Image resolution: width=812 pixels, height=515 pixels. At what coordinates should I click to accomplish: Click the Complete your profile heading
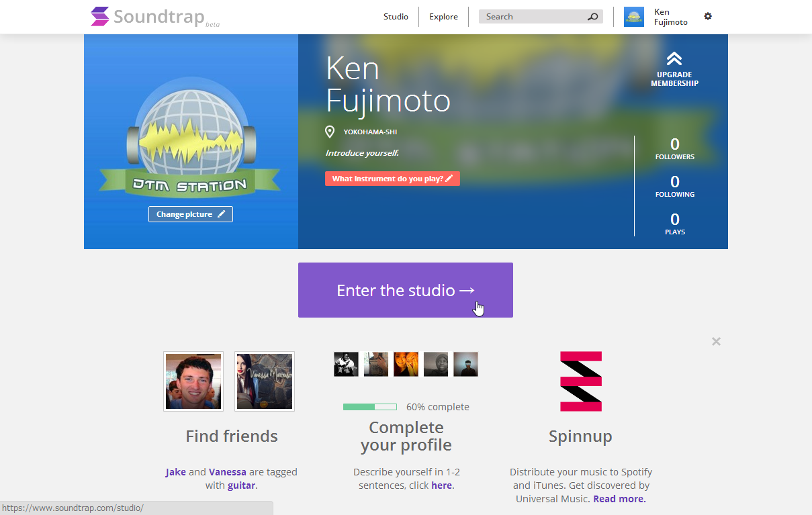tap(406, 436)
